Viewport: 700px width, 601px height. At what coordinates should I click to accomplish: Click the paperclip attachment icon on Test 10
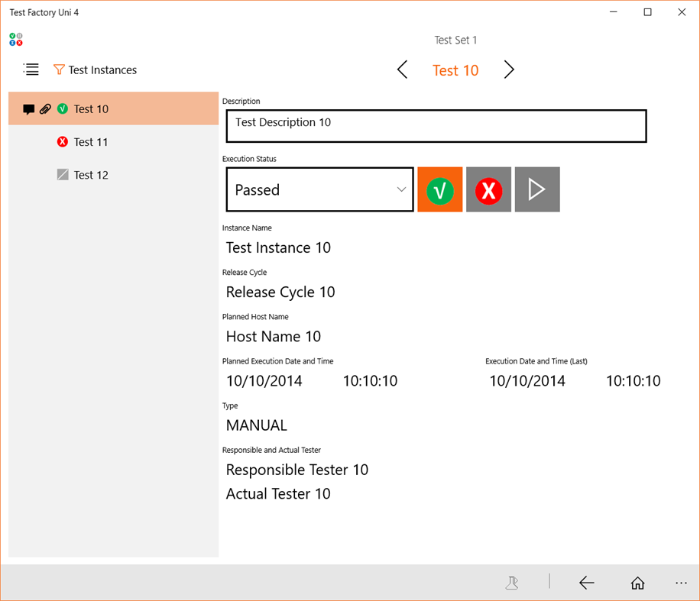coord(44,108)
